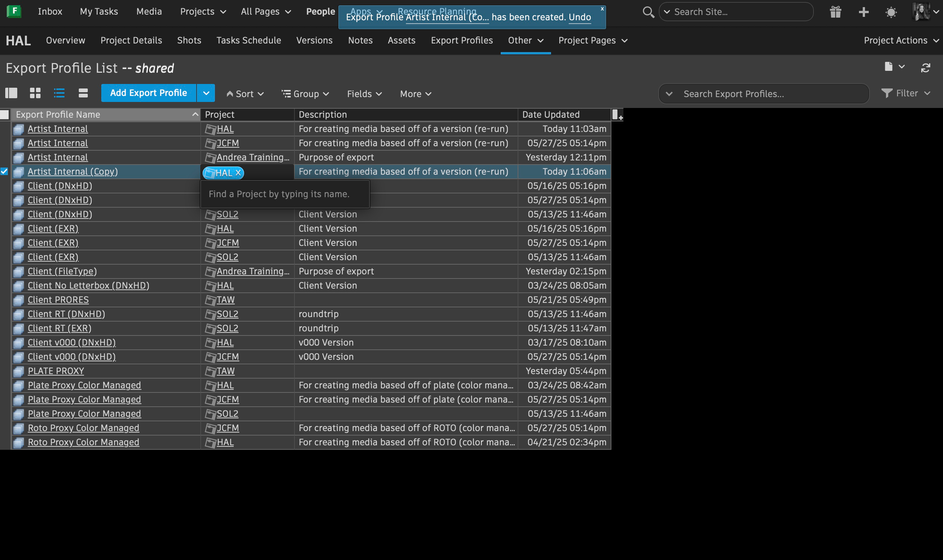Click the gift box what's-new icon
The height and width of the screenshot is (560, 943).
click(835, 12)
